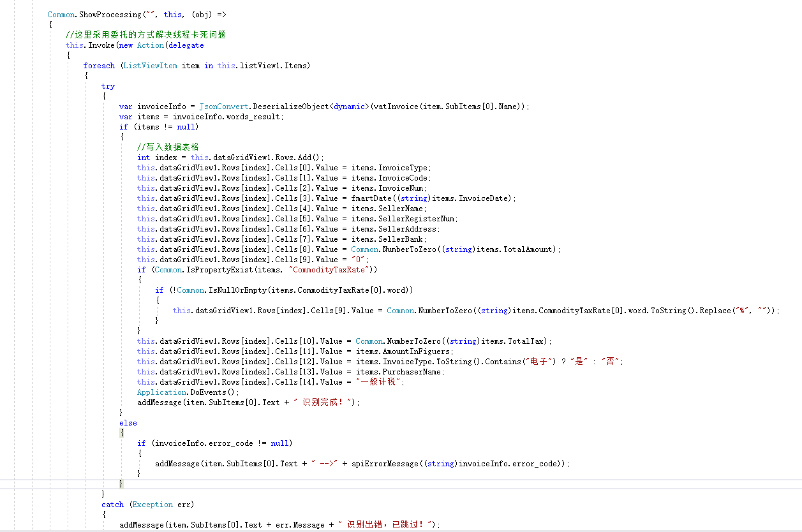The width and height of the screenshot is (802, 532).
Task: Click the foreach keyword
Action: [99, 66]
